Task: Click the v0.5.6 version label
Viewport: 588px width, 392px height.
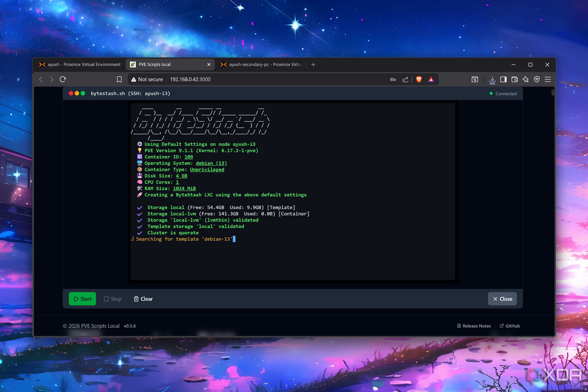Action: click(130, 326)
